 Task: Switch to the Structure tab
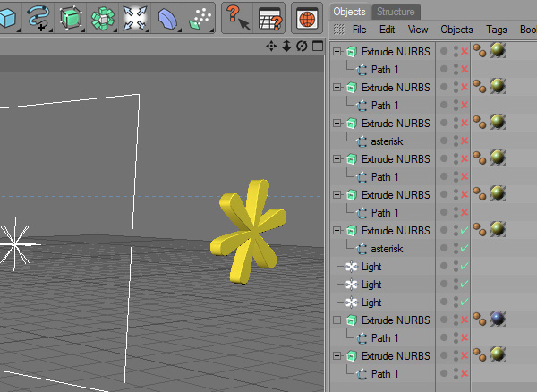[x=395, y=12]
